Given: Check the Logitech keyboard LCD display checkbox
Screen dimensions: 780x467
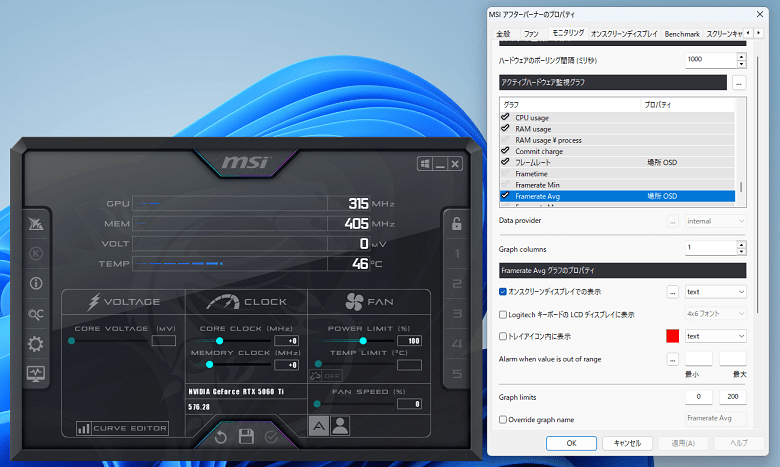Looking at the screenshot, I should [503, 314].
